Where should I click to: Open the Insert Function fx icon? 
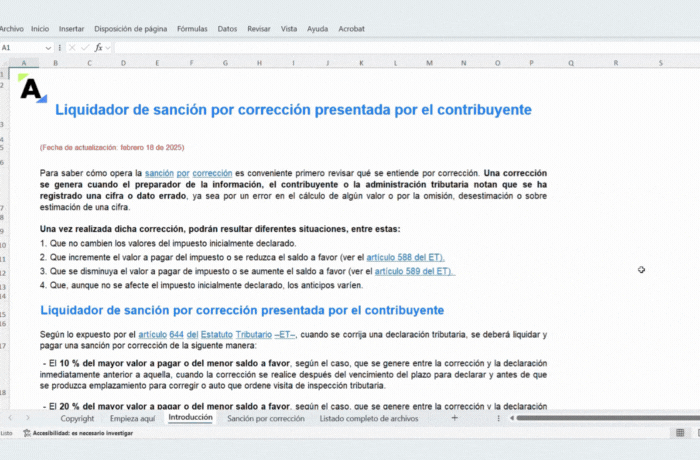tap(98, 47)
